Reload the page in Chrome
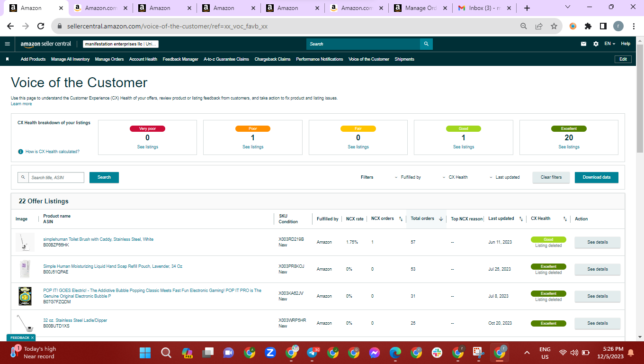644x364 pixels. (41, 27)
